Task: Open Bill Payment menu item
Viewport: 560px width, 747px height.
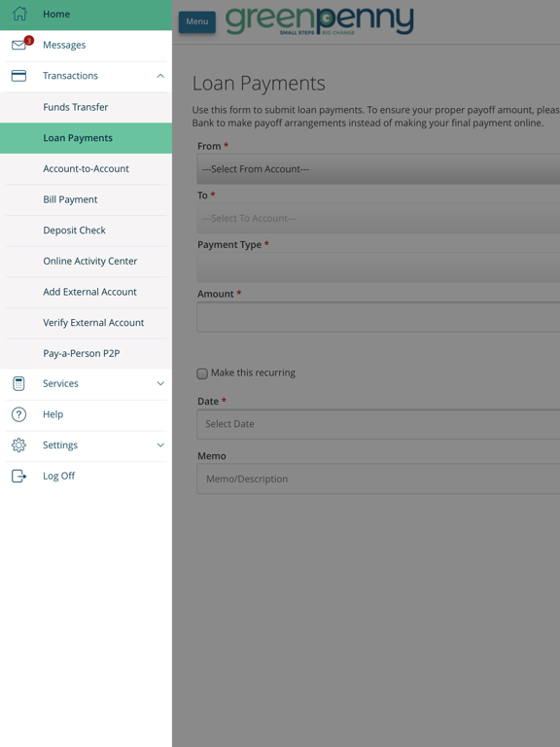Action: coord(86,199)
